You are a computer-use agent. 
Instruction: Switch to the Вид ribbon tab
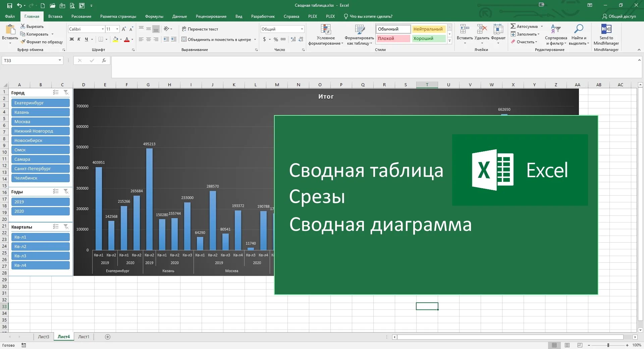[238, 16]
